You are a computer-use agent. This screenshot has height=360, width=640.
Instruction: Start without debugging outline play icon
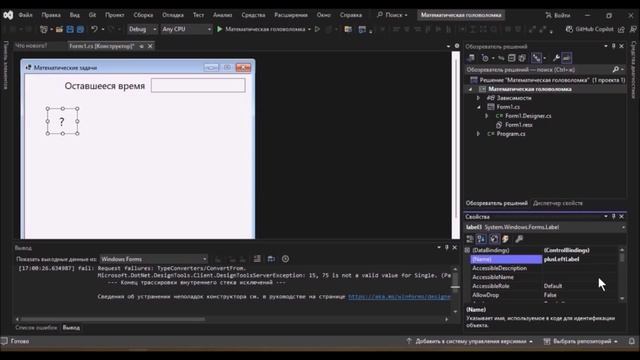coord(317,29)
